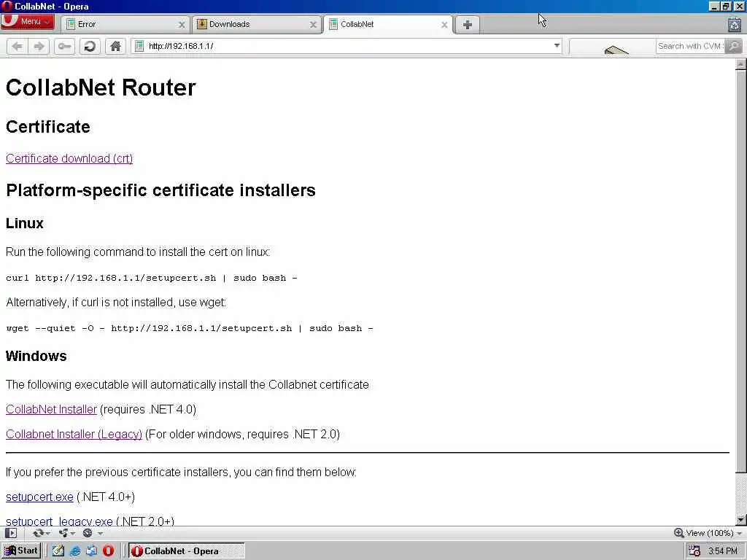747x560 pixels.
Task: Launch the notepad quick launch icon
Action: click(58, 551)
